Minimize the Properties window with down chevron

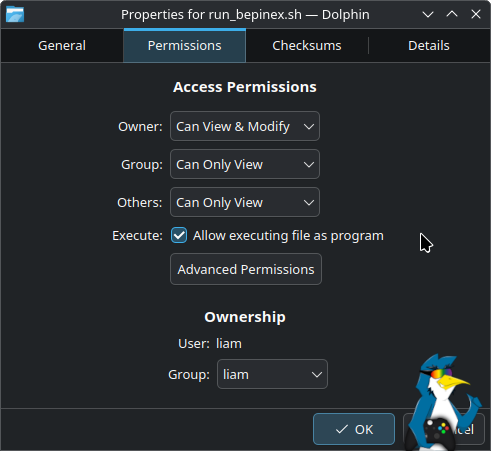[428, 15]
